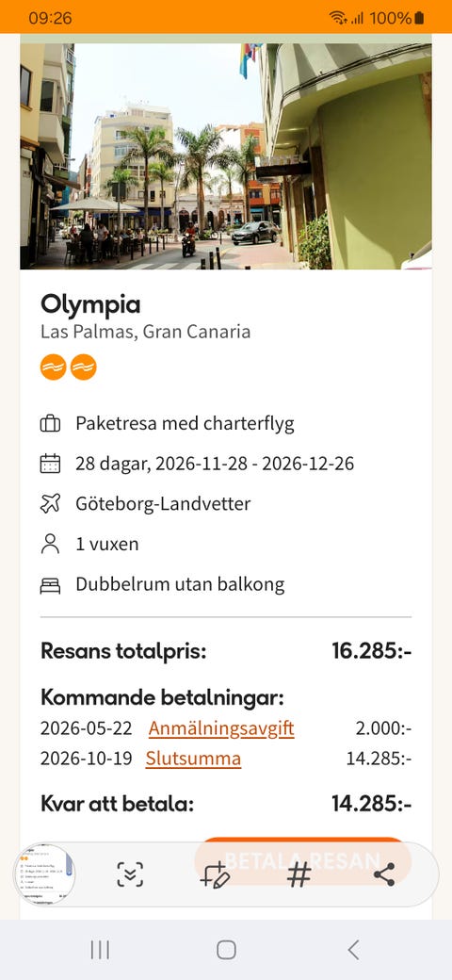The height and width of the screenshot is (980, 452).
Task: Tap the orange wave rating icons
Action: [68, 367]
